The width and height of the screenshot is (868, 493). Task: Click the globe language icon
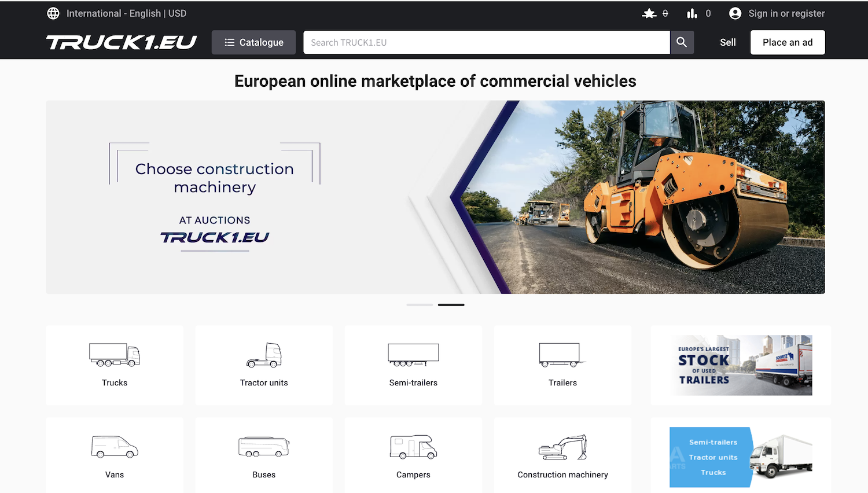coord(53,13)
